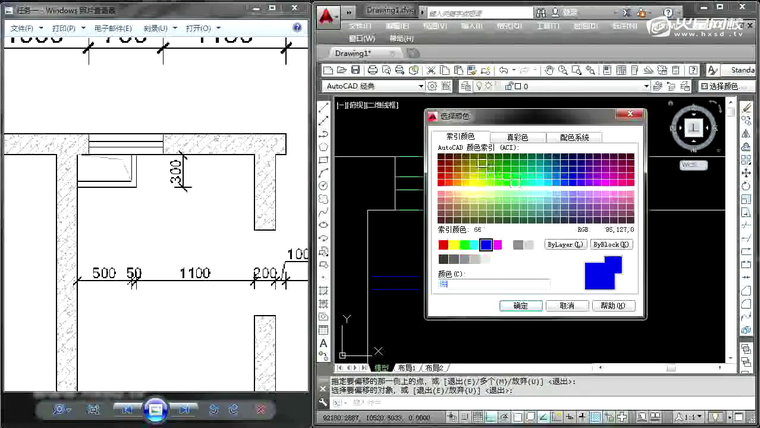The height and width of the screenshot is (428, 760).
Task: Click the AutoCAD application logo button
Action: coord(329,15)
